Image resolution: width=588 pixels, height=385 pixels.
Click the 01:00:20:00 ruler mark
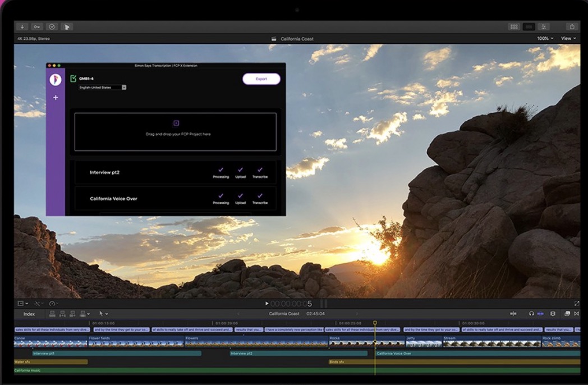click(226, 323)
